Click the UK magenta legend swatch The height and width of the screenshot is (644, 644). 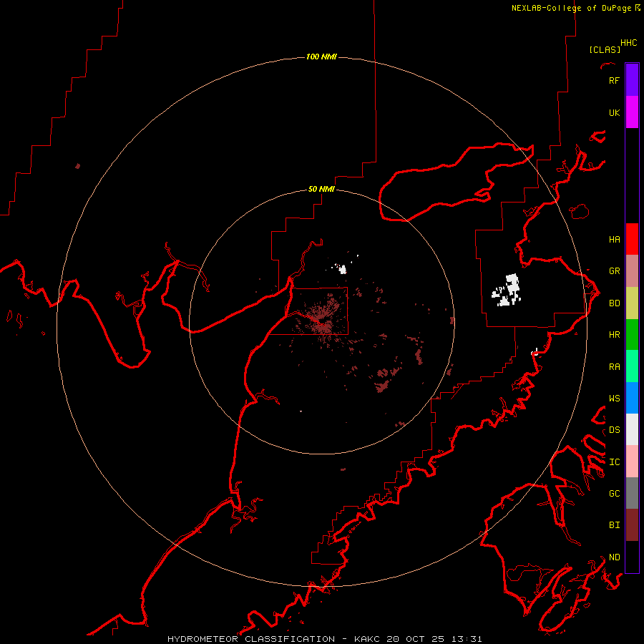click(632, 112)
